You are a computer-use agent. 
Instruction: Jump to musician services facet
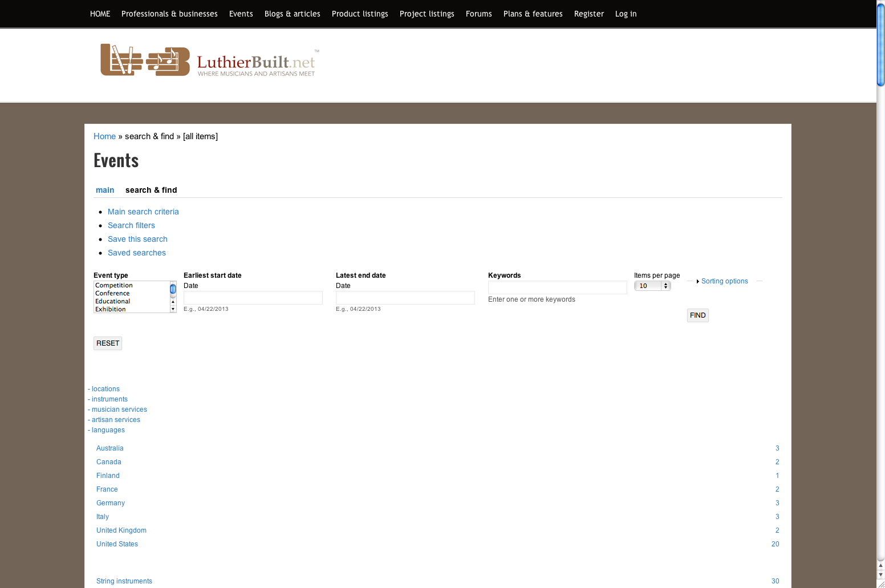click(x=119, y=409)
